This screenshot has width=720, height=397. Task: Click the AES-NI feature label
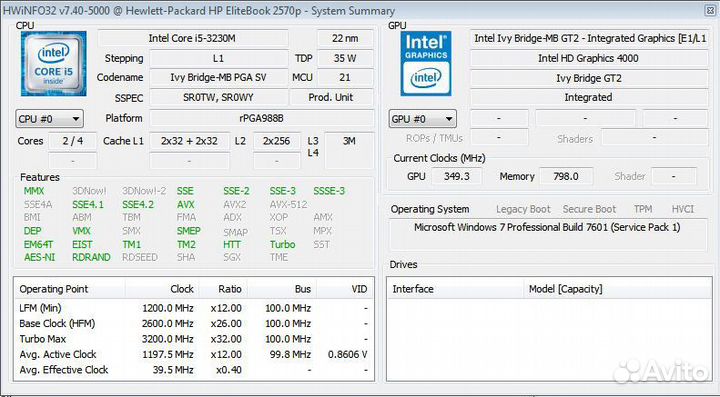click(x=39, y=257)
